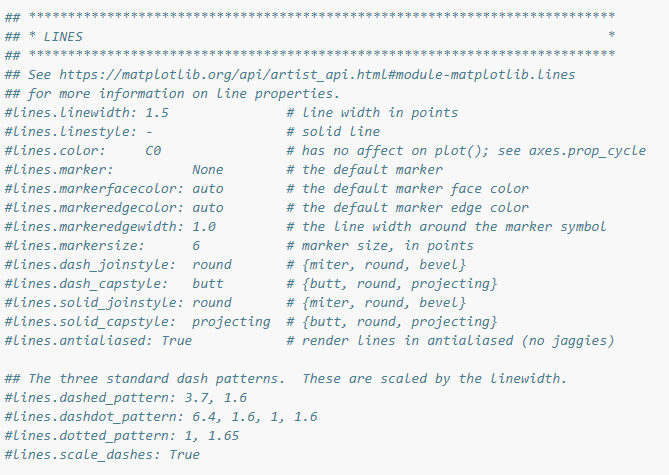Click the lines.markeredgecolor auto value
The image size is (669, 475).
coord(208,208)
